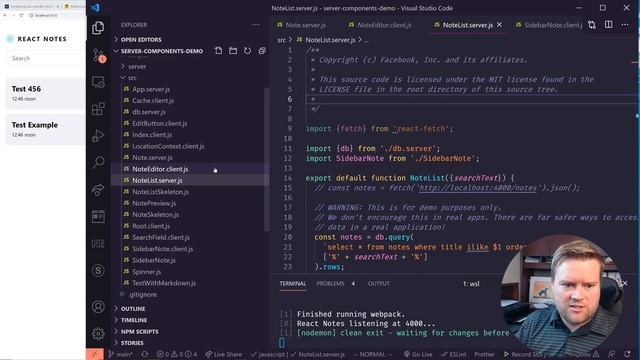Click Live Share in the status bar
This screenshot has width=640, height=360.
[x=224, y=354]
